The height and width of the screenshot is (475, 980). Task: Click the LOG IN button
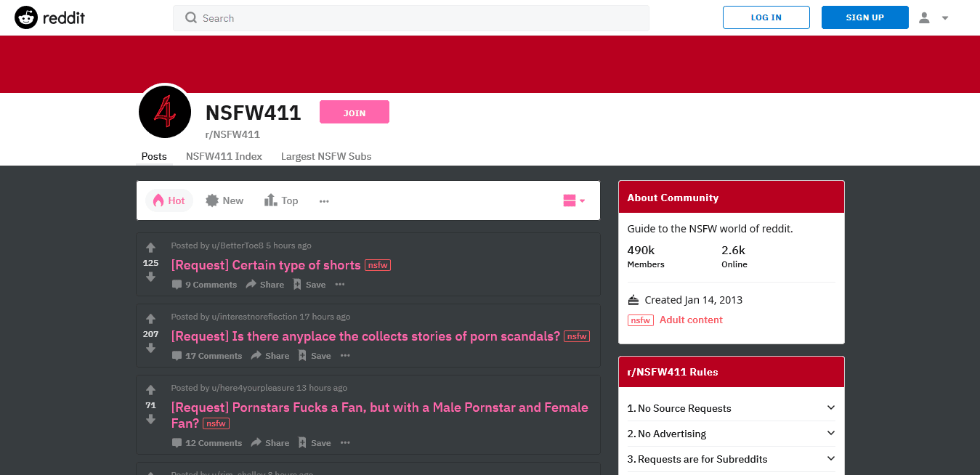point(766,17)
